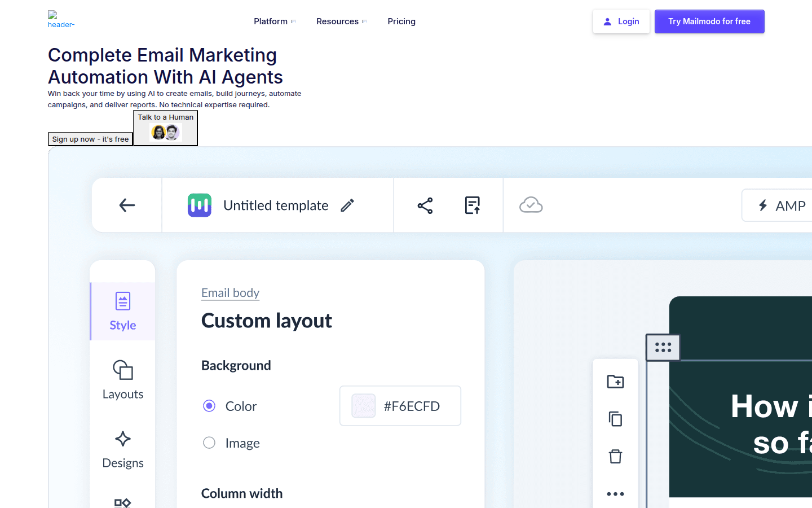This screenshot has height=508, width=812.
Task: Expand the Resources menu
Action: (338, 21)
